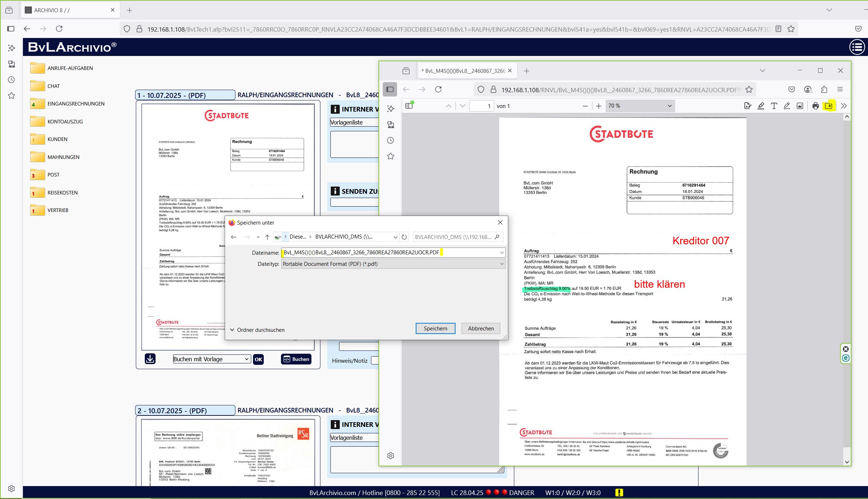
Task: Open the Buchen mit Vorlage dropdown
Action: [x=211, y=359]
